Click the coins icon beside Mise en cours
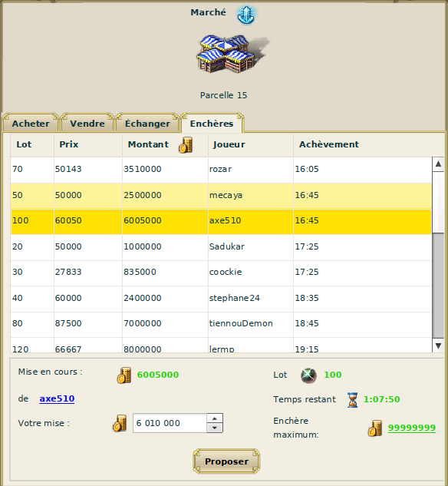The image size is (448, 486). [124, 375]
